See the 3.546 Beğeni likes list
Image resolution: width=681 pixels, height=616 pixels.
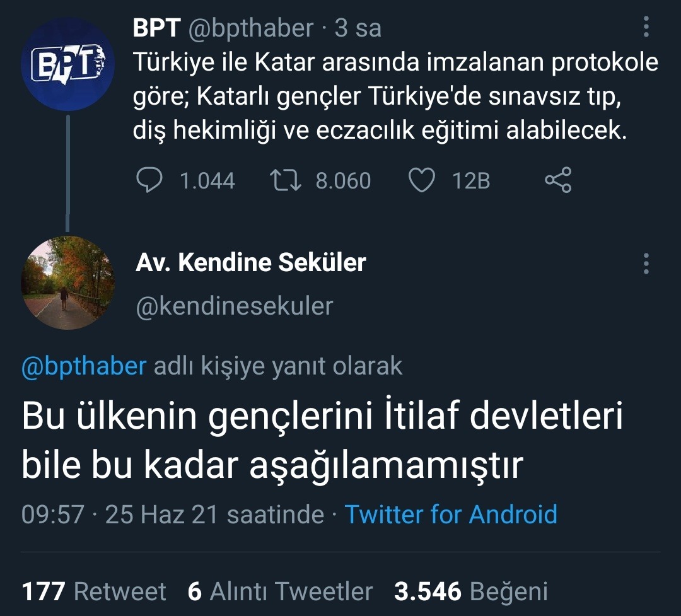[x=470, y=591]
